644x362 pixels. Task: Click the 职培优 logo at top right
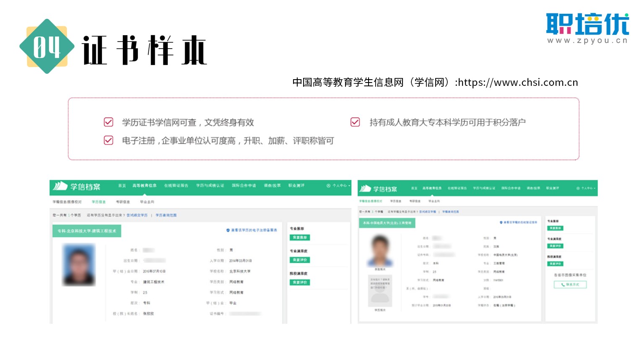pyautogui.click(x=587, y=24)
